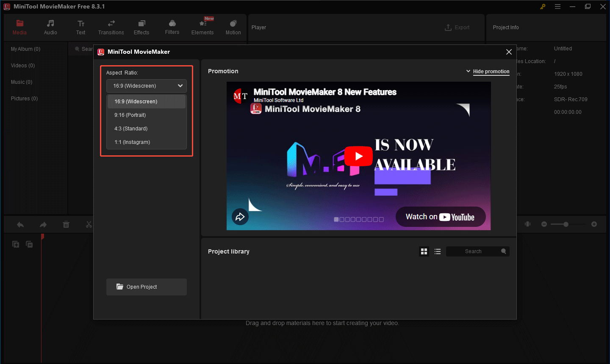Click Watch on YouTube
The width and height of the screenshot is (610, 364).
click(441, 216)
